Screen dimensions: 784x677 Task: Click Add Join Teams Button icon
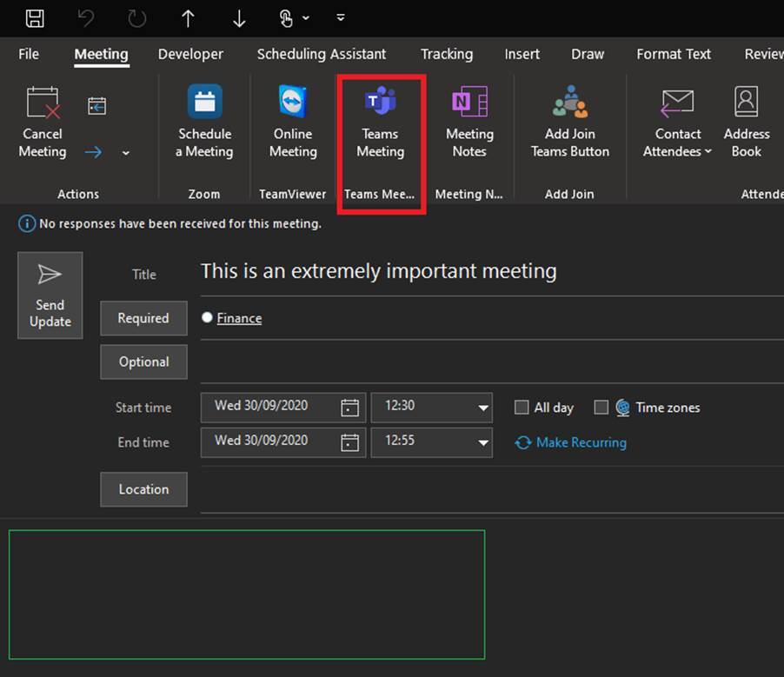click(x=570, y=102)
